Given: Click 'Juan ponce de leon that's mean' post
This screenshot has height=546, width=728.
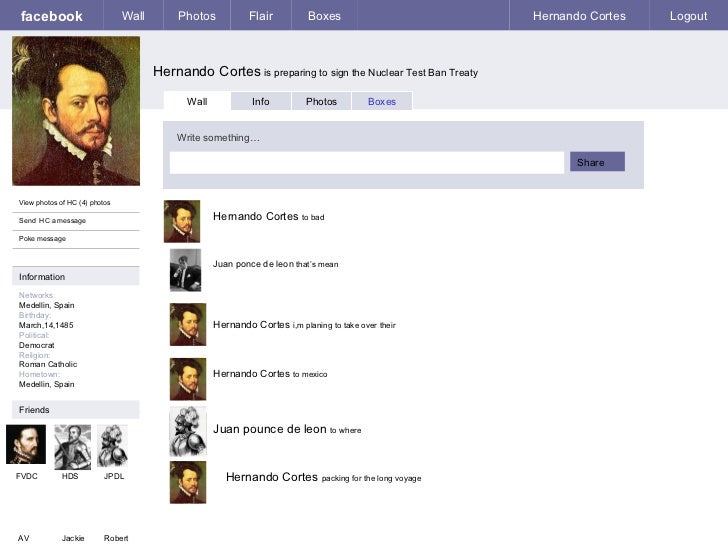Looking at the screenshot, I should pos(275,264).
